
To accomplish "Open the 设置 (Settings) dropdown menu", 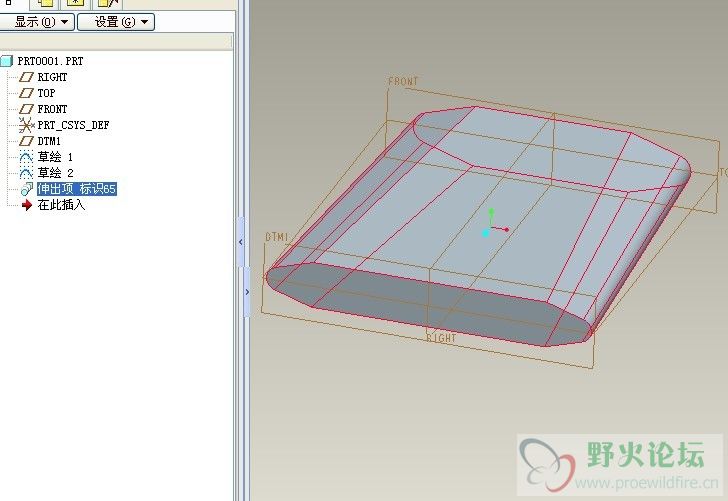I will pos(116,22).
